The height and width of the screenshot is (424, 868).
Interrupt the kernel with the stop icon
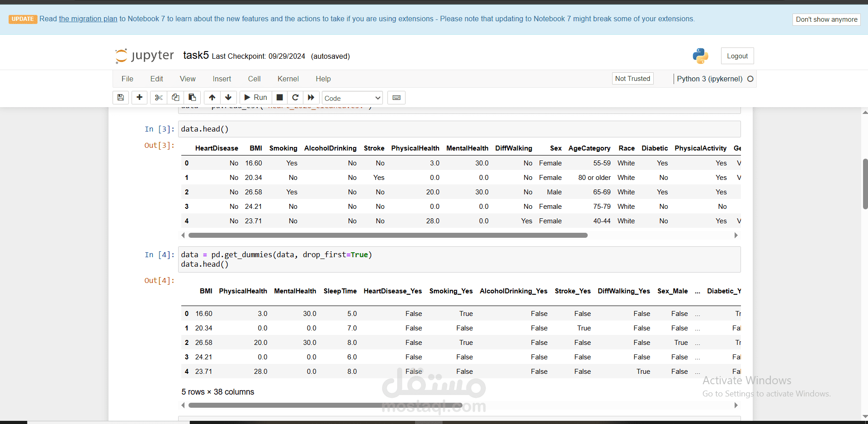pyautogui.click(x=279, y=97)
